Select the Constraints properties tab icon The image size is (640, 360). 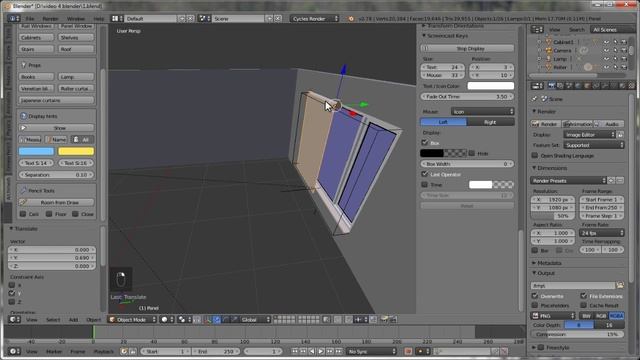(x=596, y=86)
